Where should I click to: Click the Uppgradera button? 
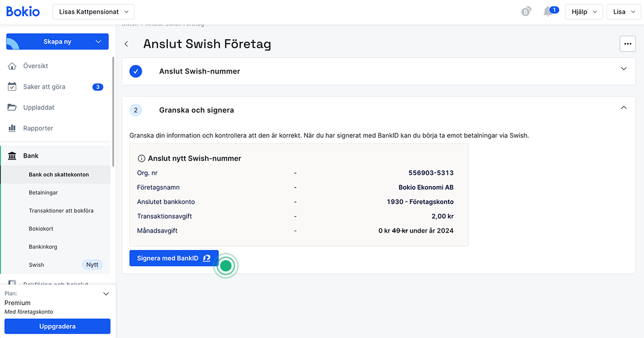tap(57, 326)
